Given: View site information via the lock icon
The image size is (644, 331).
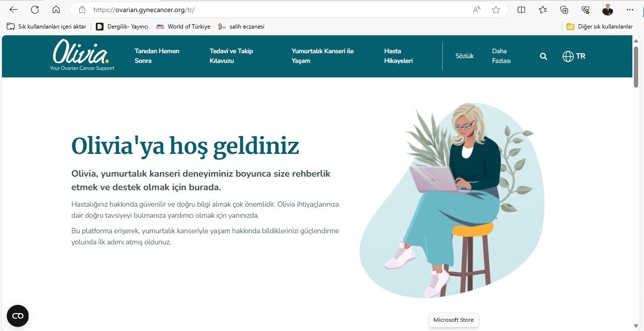Looking at the screenshot, I should click(x=82, y=10).
